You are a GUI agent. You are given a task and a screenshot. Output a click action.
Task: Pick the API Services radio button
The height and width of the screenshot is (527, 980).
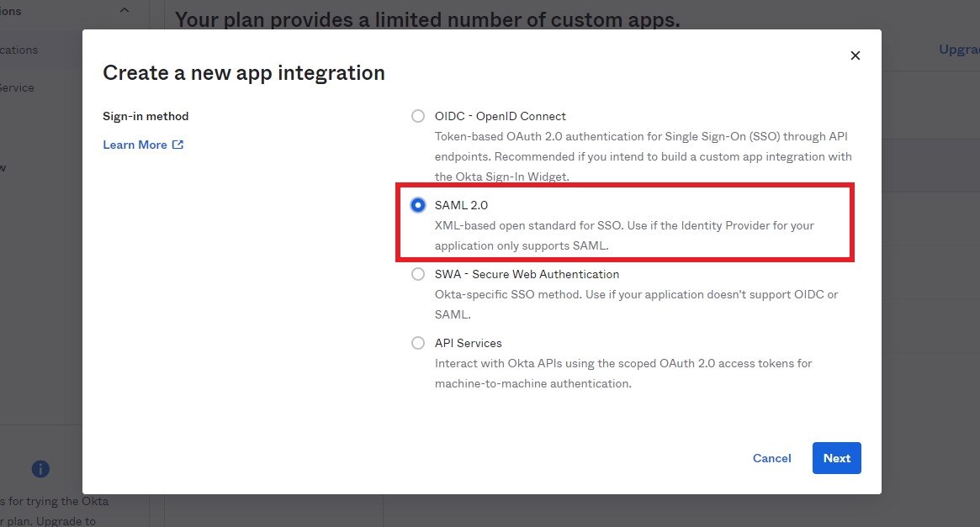tap(418, 343)
